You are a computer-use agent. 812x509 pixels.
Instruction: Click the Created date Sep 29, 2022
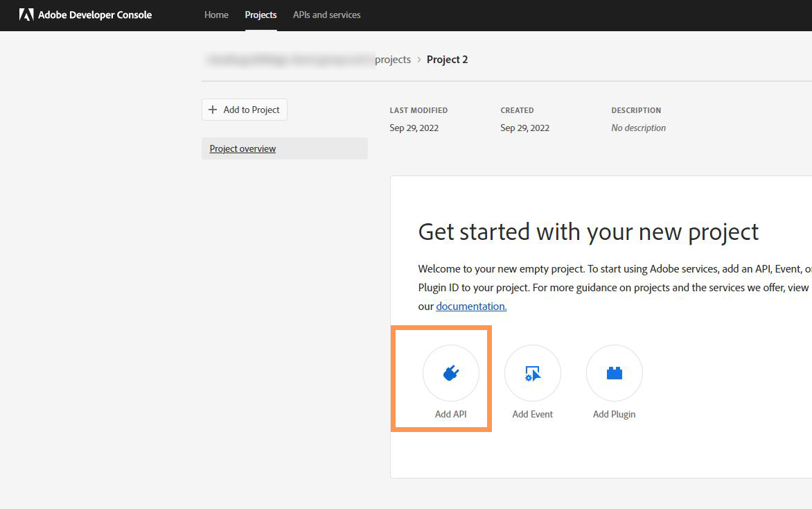(x=525, y=128)
